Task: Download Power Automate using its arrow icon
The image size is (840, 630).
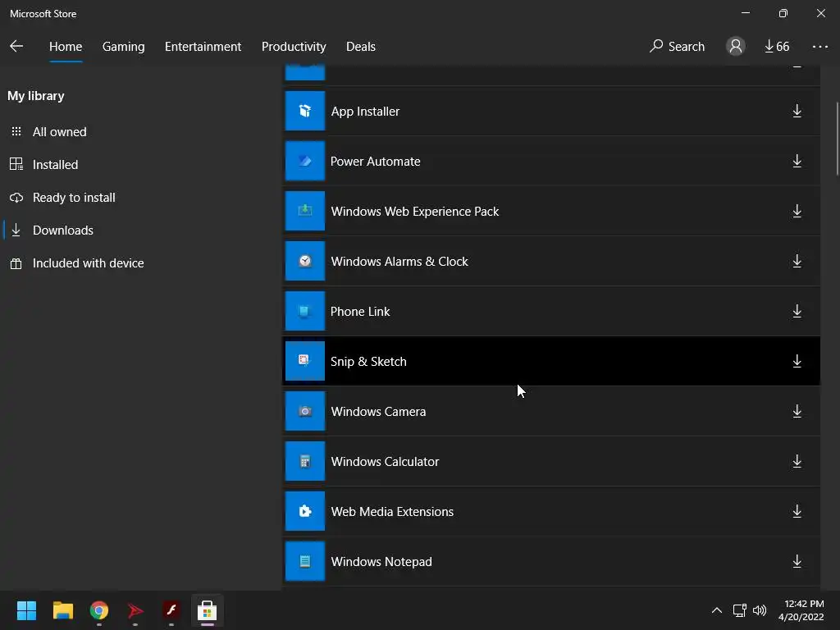Action: click(797, 161)
